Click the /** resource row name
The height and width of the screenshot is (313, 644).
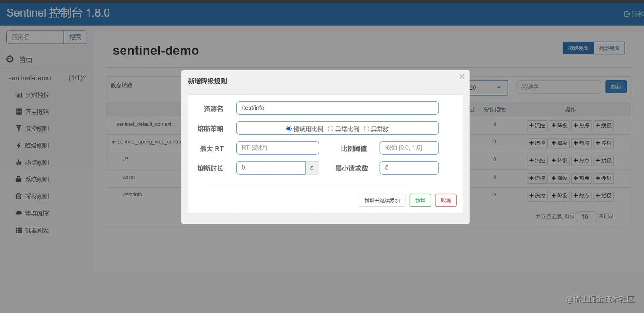[x=126, y=159]
